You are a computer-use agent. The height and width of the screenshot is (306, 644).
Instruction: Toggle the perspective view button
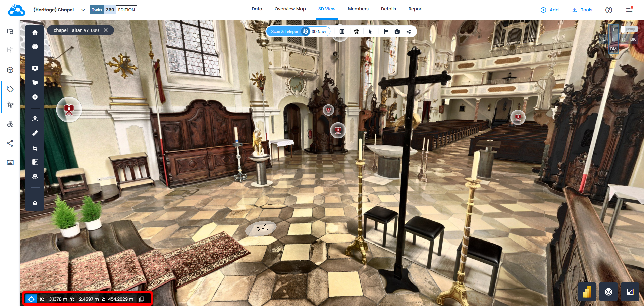pyautogui.click(x=630, y=29)
